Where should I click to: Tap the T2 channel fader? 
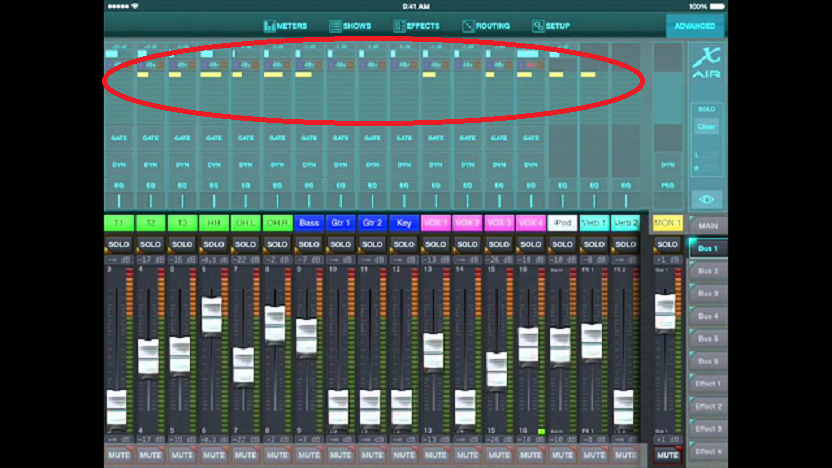point(148,357)
